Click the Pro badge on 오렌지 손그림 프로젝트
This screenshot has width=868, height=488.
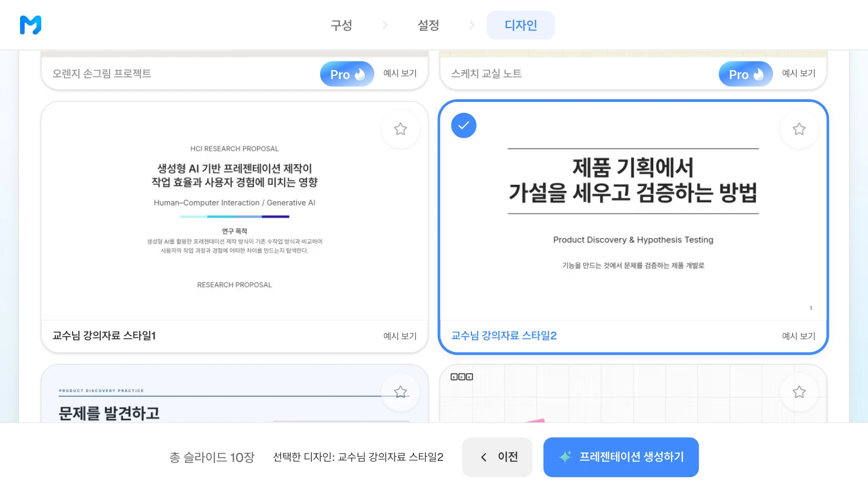tap(347, 74)
